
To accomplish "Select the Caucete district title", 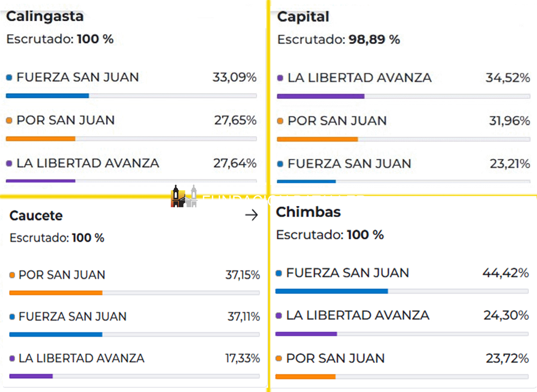I will click(x=36, y=216).
